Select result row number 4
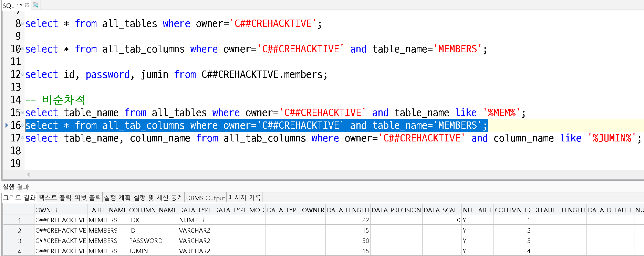This screenshot has width=644, height=256. tap(19, 251)
